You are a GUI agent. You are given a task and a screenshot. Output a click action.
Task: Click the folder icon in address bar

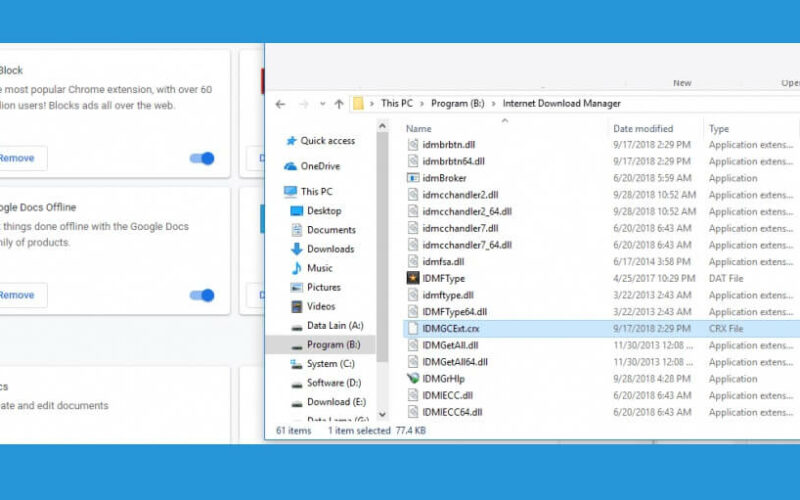point(358,104)
